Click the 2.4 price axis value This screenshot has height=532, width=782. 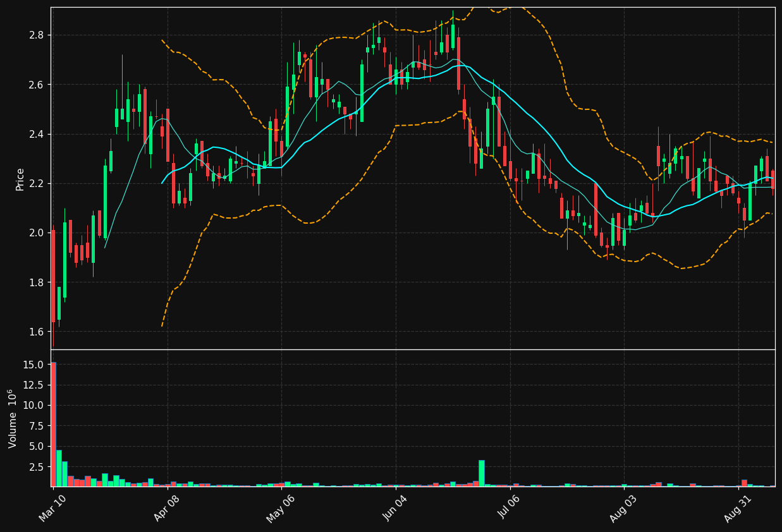pos(35,134)
